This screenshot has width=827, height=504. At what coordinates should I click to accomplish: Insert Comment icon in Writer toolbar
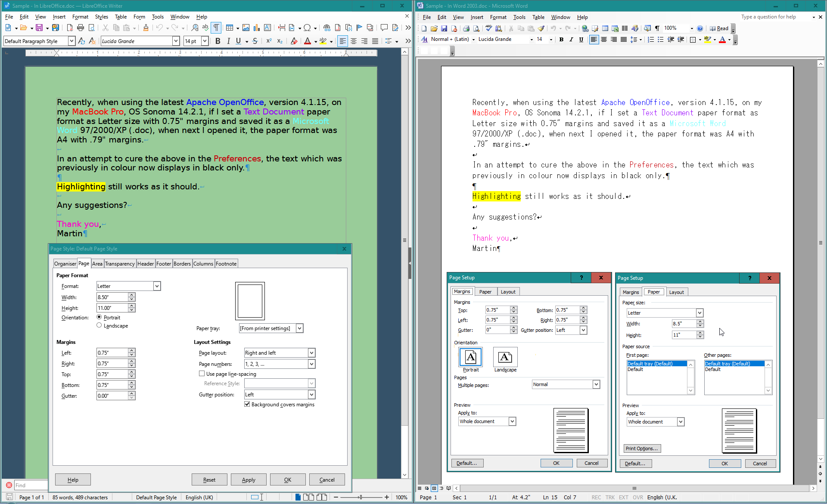(384, 28)
